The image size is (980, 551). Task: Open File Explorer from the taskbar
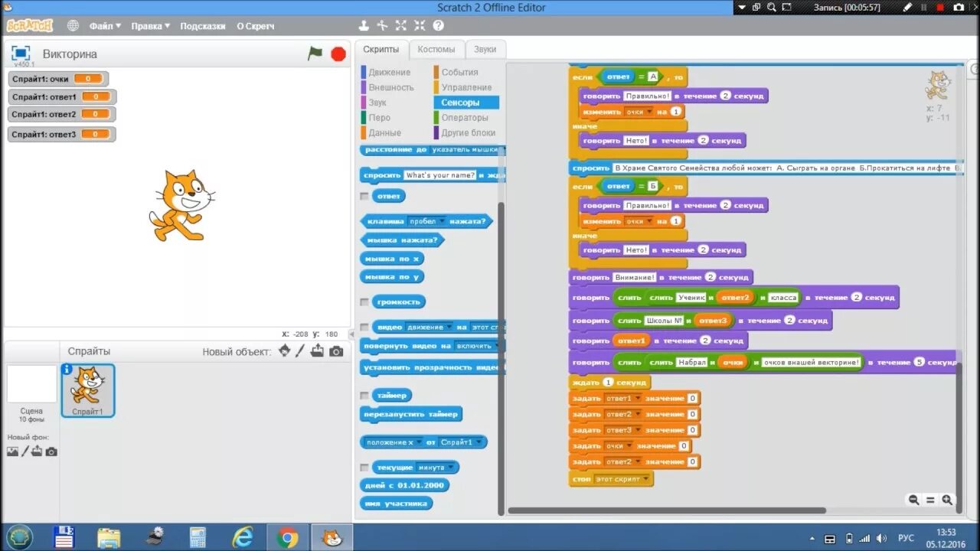108,538
